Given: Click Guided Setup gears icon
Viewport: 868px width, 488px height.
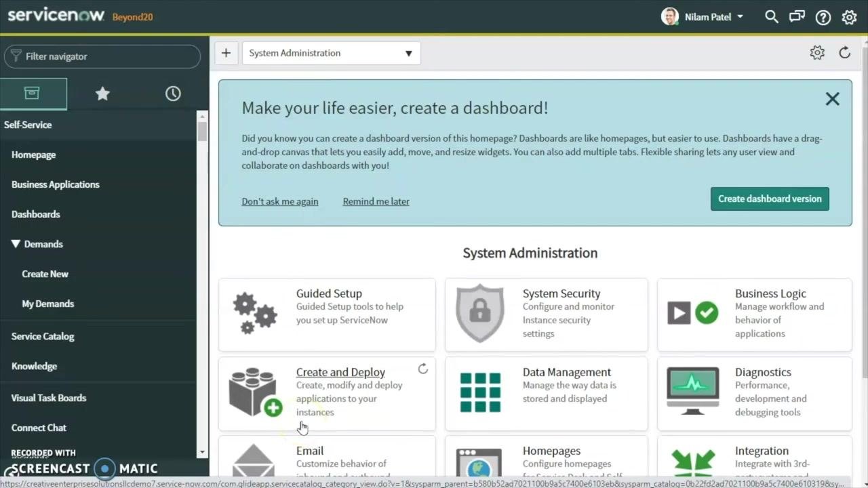Looking at the screenshot, I should [x=255, y=314].
